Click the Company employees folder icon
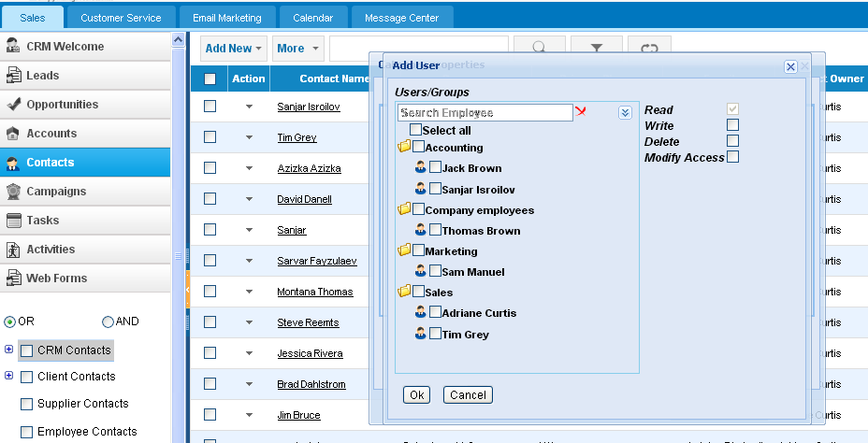Viewport: 868px width, 443px height. click(404, 209)
